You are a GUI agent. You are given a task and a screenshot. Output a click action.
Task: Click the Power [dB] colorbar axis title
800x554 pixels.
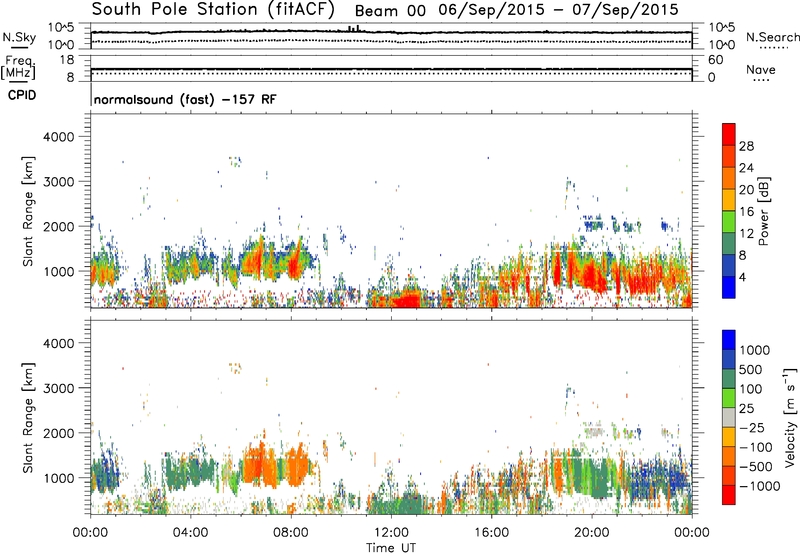[764, 211]
